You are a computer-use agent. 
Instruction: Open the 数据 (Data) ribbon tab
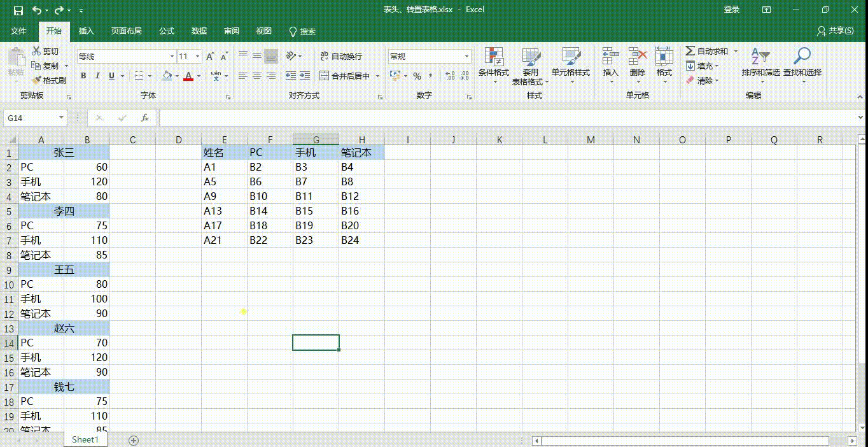[199, 31]
